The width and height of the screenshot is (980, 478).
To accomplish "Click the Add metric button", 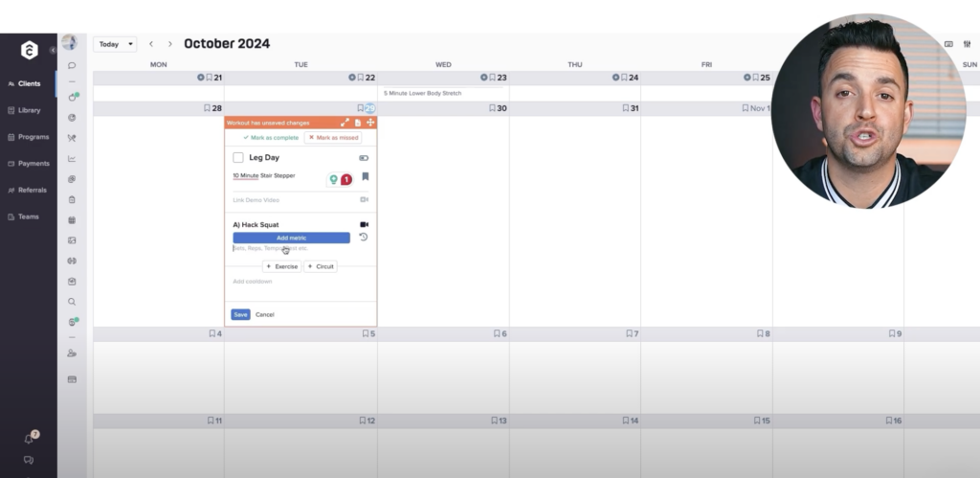I will click(291, 238).
